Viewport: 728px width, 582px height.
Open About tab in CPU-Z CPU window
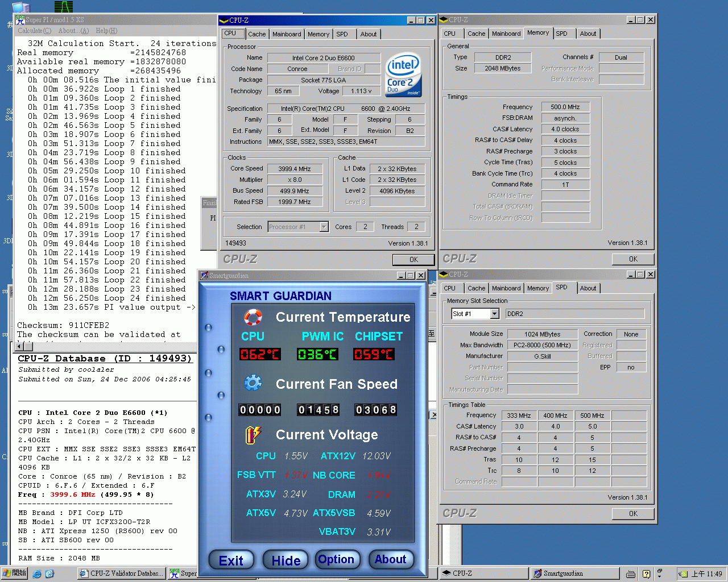(x=369, y=34)
